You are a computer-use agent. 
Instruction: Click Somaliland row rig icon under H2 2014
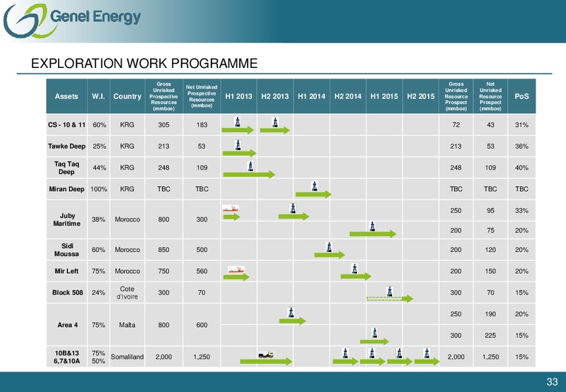click(x=345, y=352)
